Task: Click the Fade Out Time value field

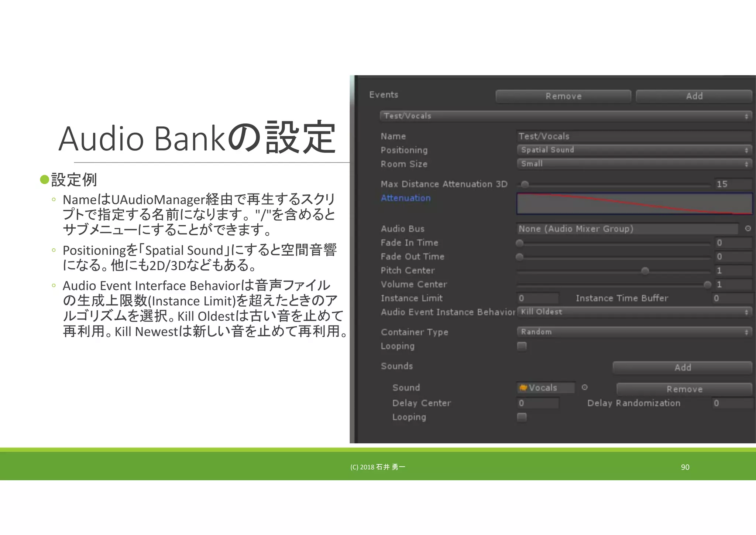Action: [x=733, y=256]
